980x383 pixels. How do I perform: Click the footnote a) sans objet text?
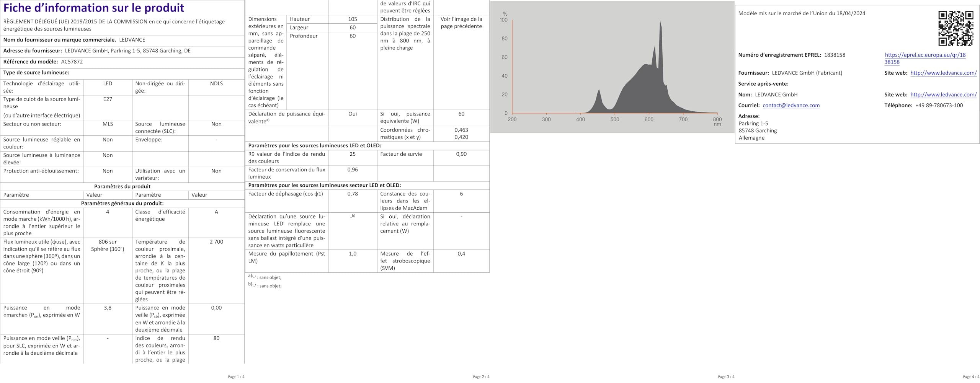(x=265, y=277)
